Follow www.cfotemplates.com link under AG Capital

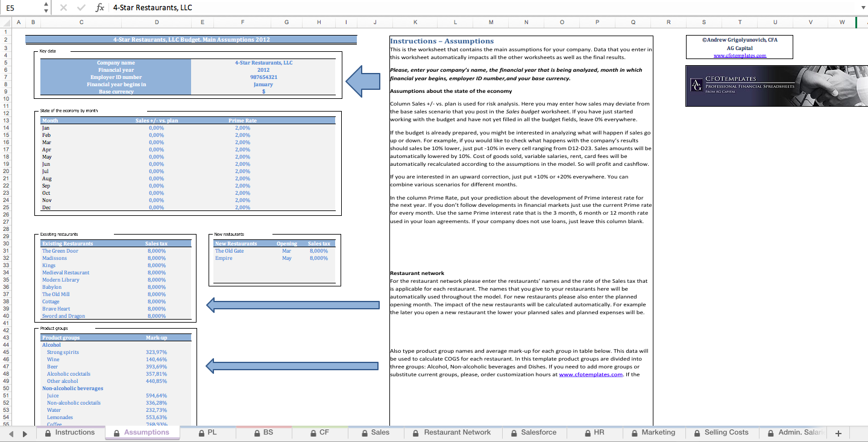click(740, 55)
